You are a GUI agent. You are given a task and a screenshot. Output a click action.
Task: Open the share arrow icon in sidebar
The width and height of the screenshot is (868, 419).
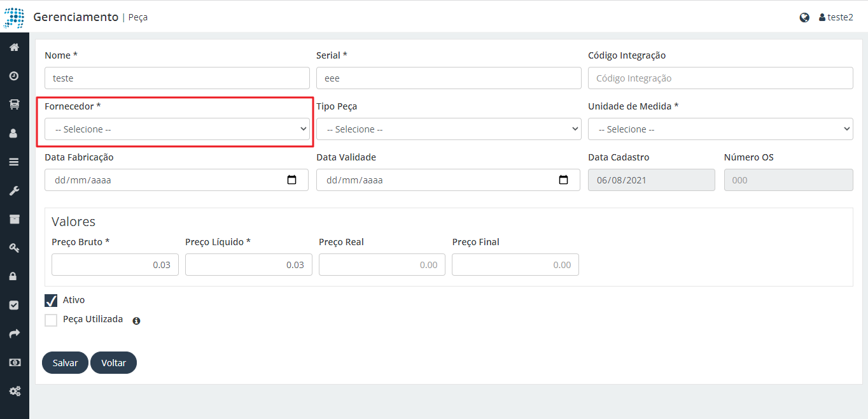pos(14,334)
